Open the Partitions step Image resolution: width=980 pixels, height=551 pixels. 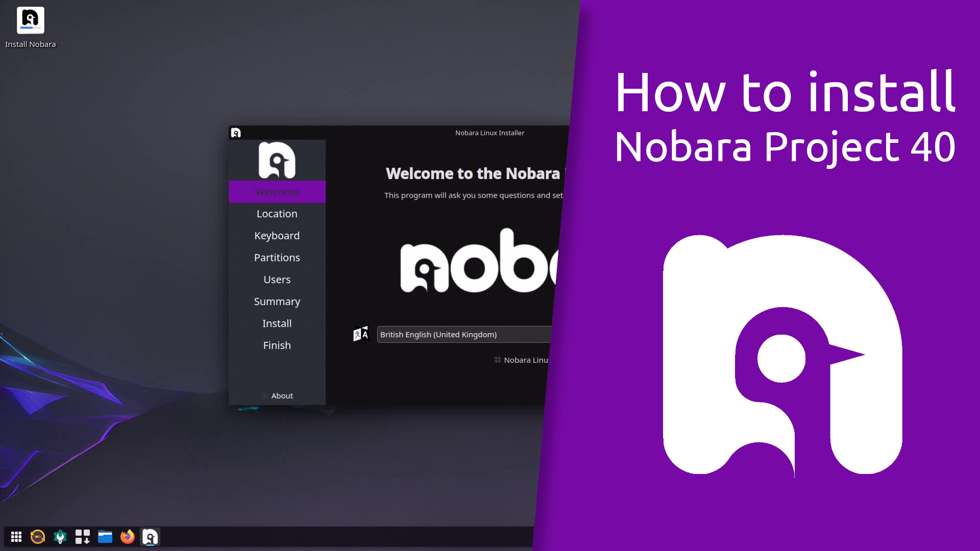[x=277, y=258]
